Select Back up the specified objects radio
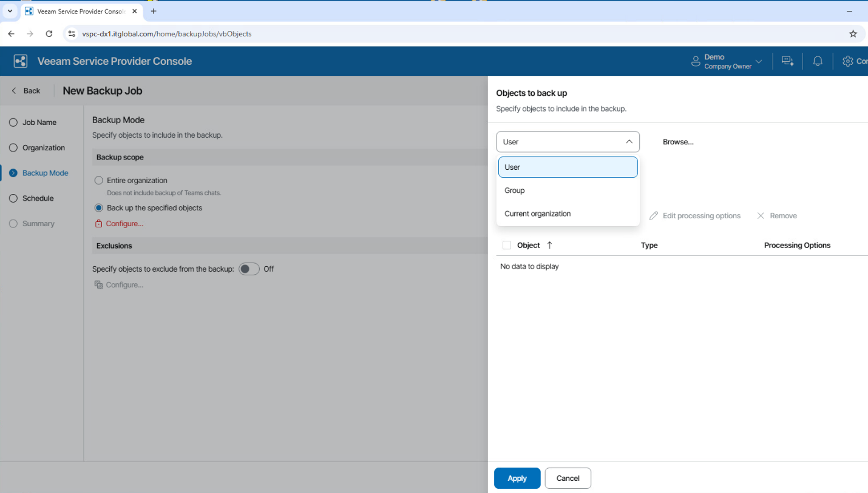Image resolution: width=868 pixels, height=493 pixels. coord(99,207)
